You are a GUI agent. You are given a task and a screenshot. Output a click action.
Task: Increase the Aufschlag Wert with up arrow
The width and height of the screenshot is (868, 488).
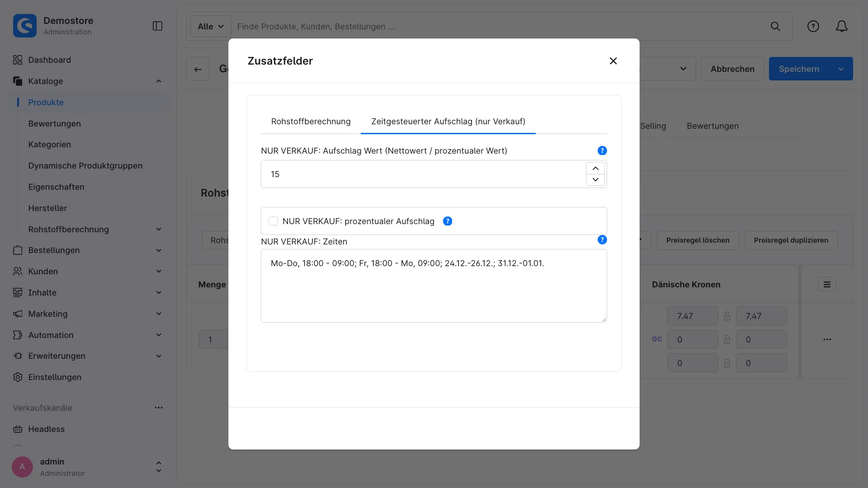[x=595, y=168]
